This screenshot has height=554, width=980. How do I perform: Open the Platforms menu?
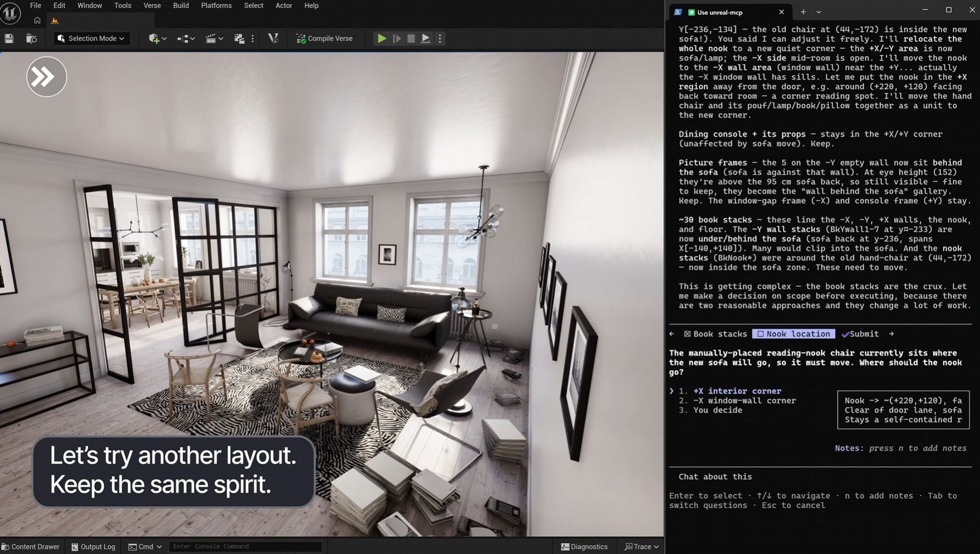click(216, 6)
